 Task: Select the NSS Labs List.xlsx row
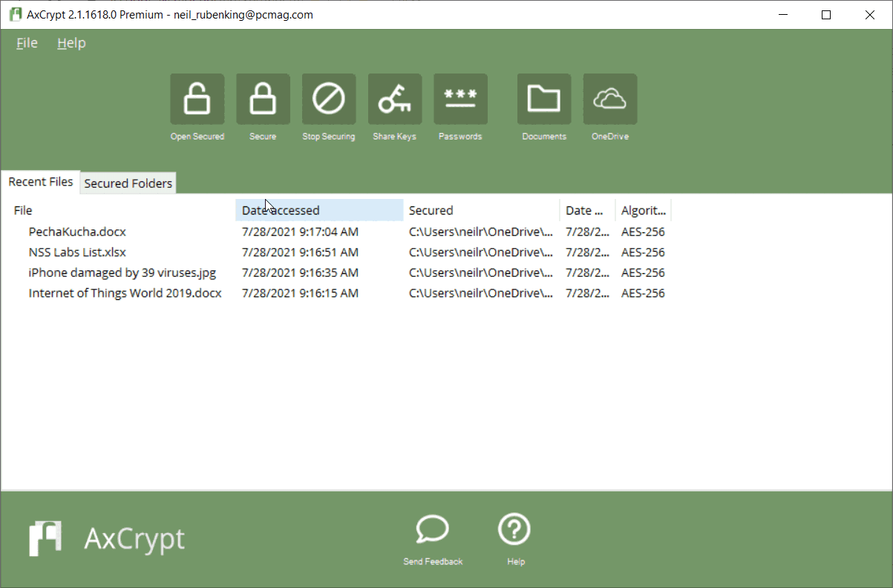click(77, 252)
